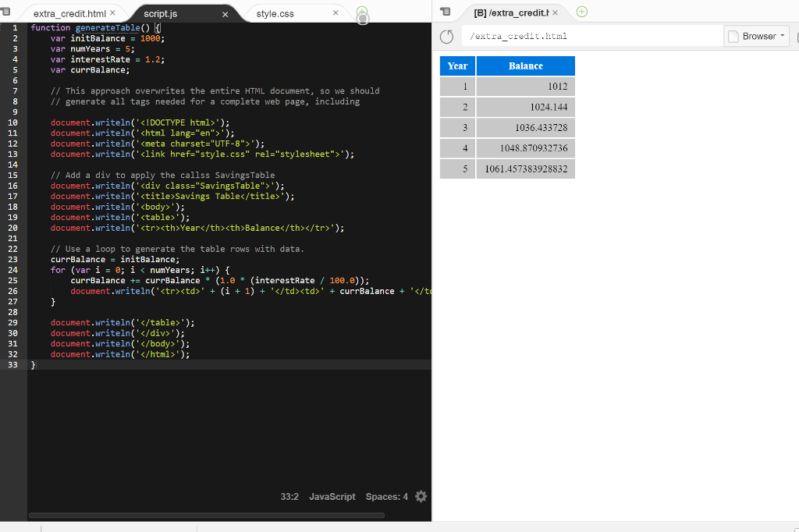Viewport: 799px width, 532px height.
Task: Click the 33:2 cursor position indicator
Action: (289, 496)
